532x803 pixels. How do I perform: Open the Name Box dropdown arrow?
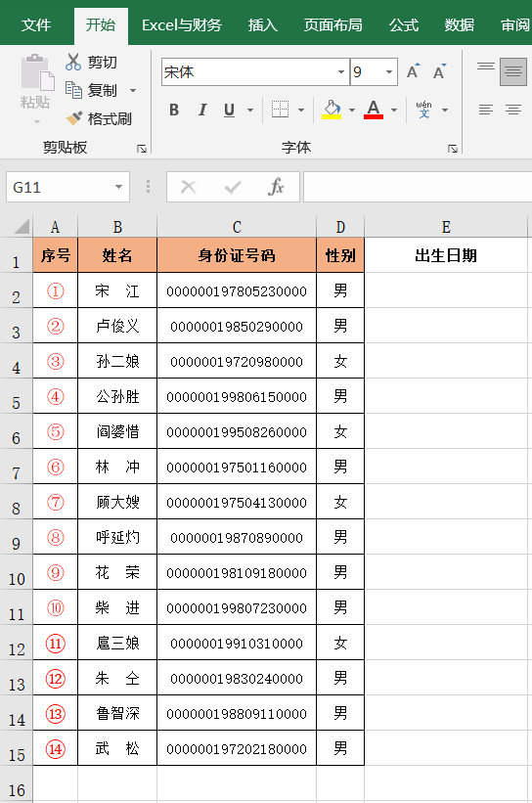point(118,187)
